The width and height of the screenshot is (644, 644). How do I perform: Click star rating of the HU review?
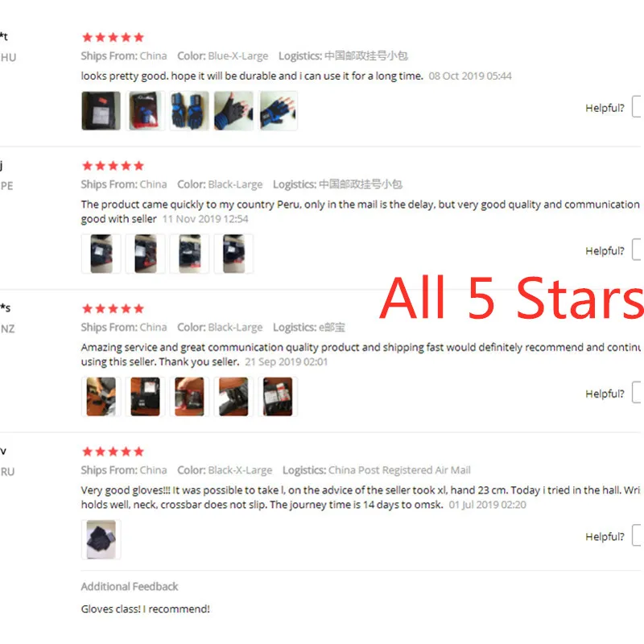pyautogui.click(x=113, y=37)
